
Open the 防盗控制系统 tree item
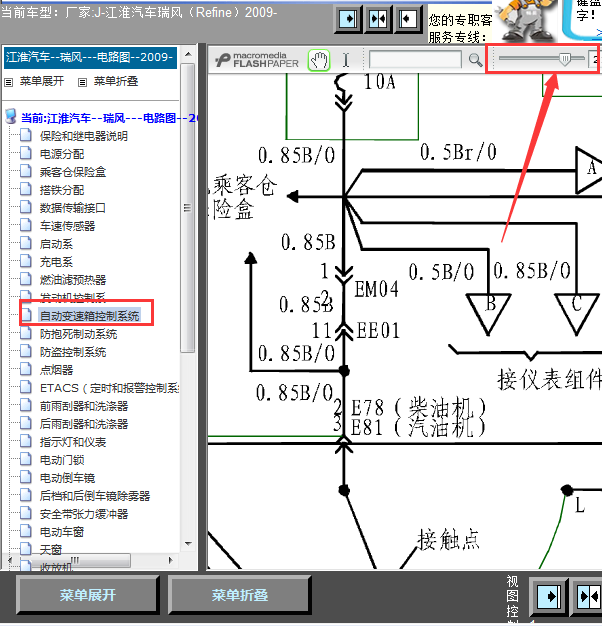(73, 352)
